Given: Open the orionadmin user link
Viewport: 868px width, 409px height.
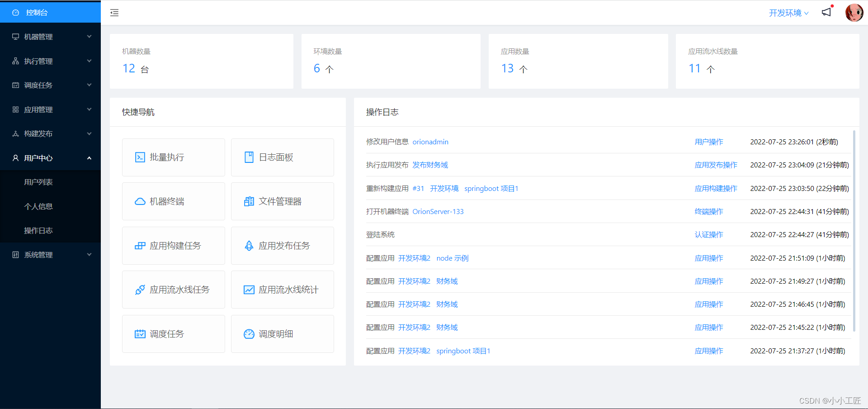Looking at the screenshot, I should pyautogui.click(x=430, y=142).
